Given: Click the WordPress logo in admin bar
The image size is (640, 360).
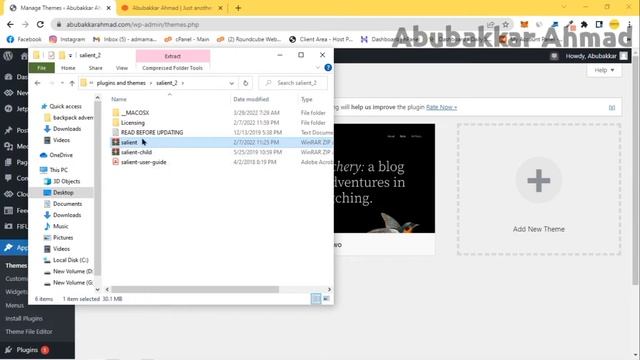Looking at the screenshot, I should [8, 56].
